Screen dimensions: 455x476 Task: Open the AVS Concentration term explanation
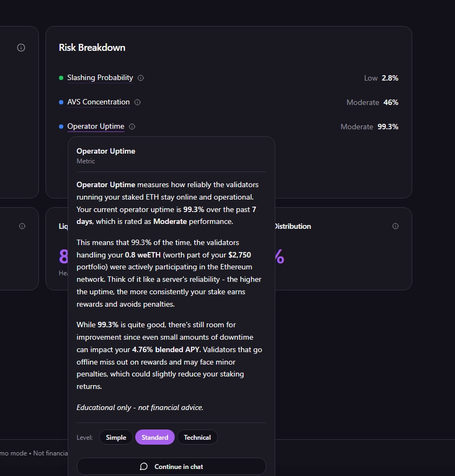pos(98,102)
